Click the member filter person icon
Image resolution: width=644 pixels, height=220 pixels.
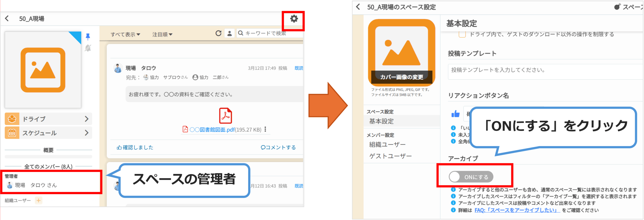229,33
